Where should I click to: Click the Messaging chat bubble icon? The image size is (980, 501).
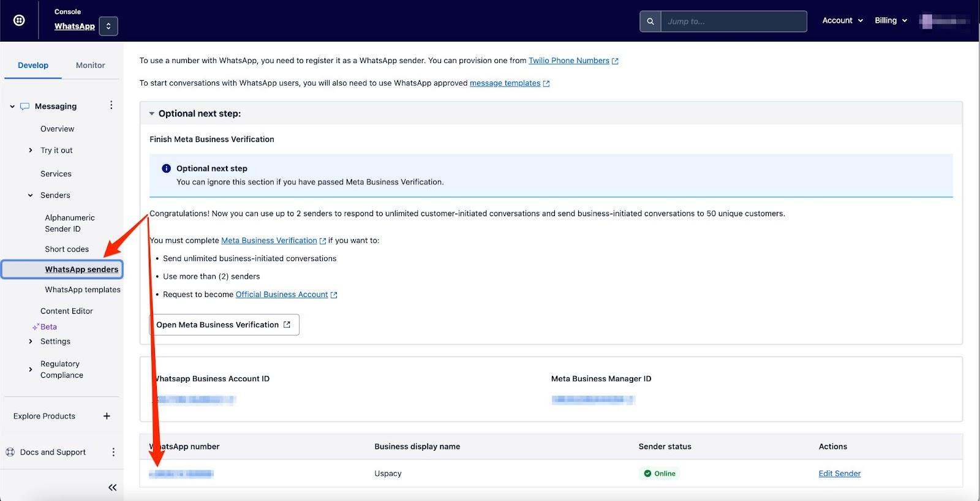[x=24, y=106]
